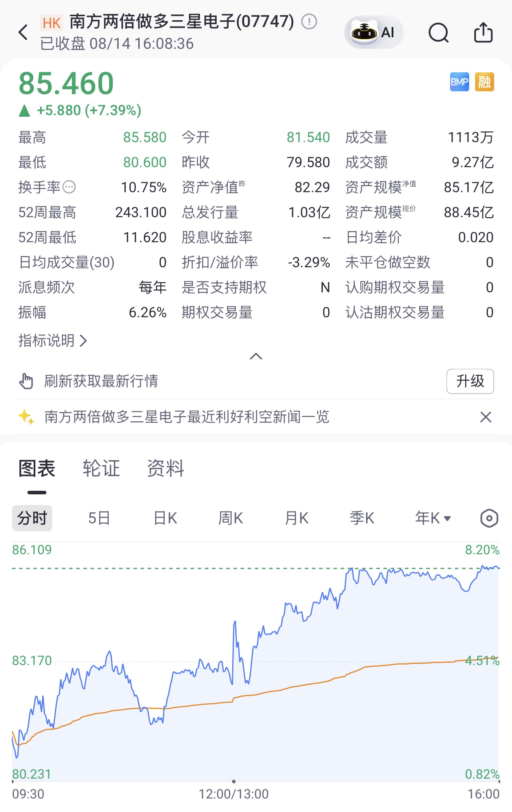Viewport: 512px width, 812px height.
Task: Tap the 今开 value 81.540
Action: tap(308, 137)
